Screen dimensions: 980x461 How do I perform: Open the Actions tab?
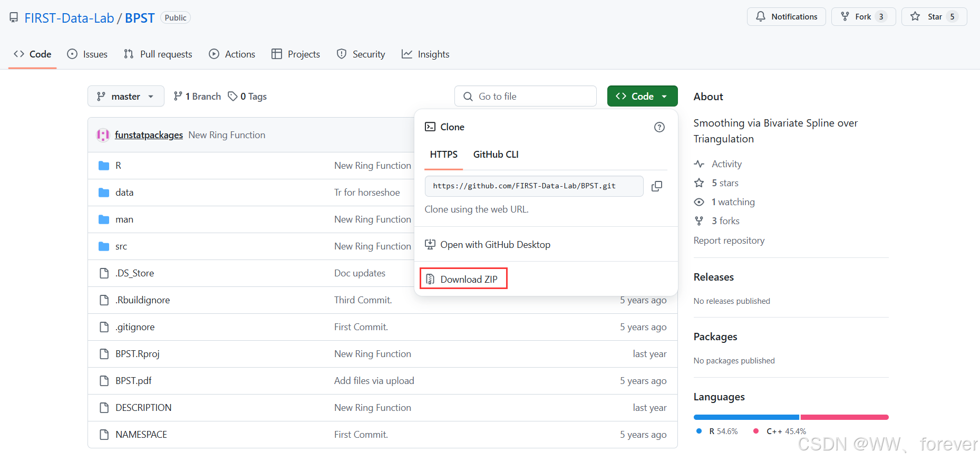(x=232, y=54)
